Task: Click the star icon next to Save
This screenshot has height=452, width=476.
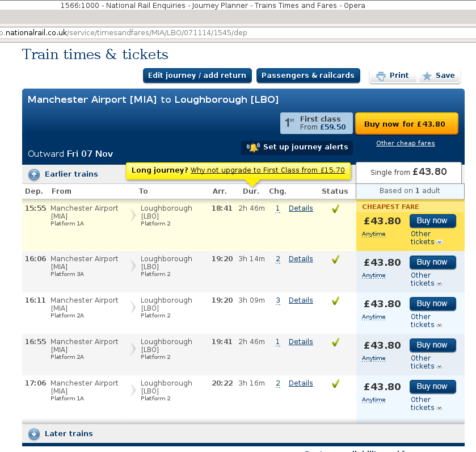Action: [427, 75]
